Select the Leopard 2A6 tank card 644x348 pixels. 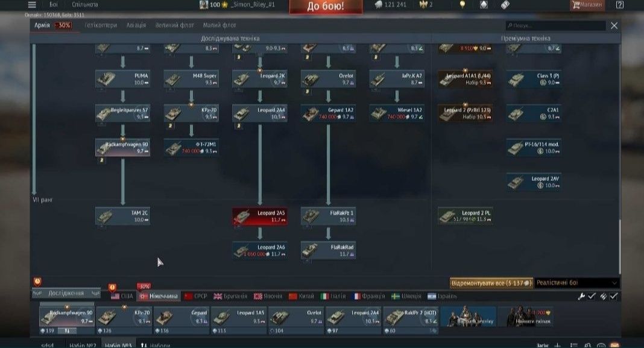(259, 251)
